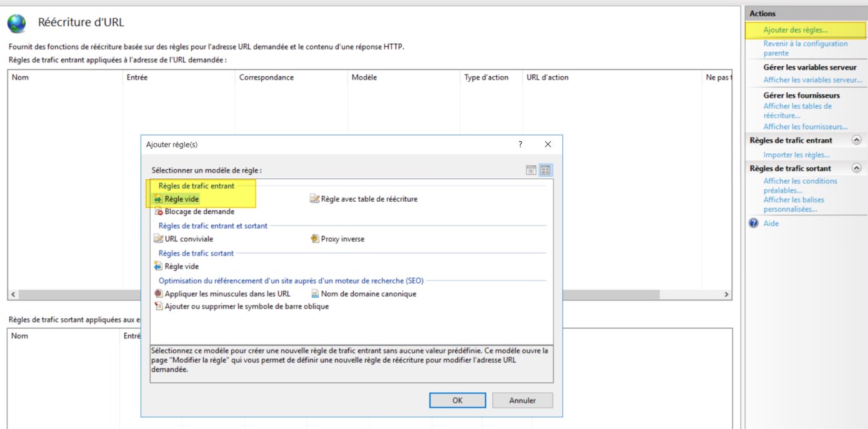Click the horizontal scrollbar right arrow
The image size is (868, 429).
(726, 294)
